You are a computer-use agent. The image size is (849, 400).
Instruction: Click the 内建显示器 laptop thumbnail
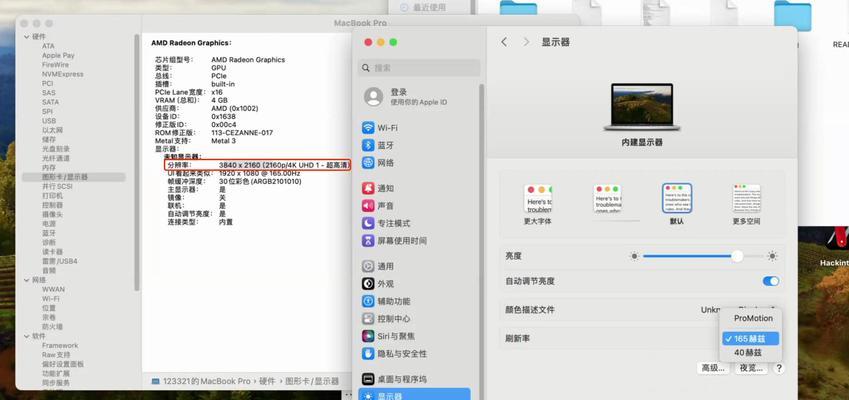coord(642,107)
